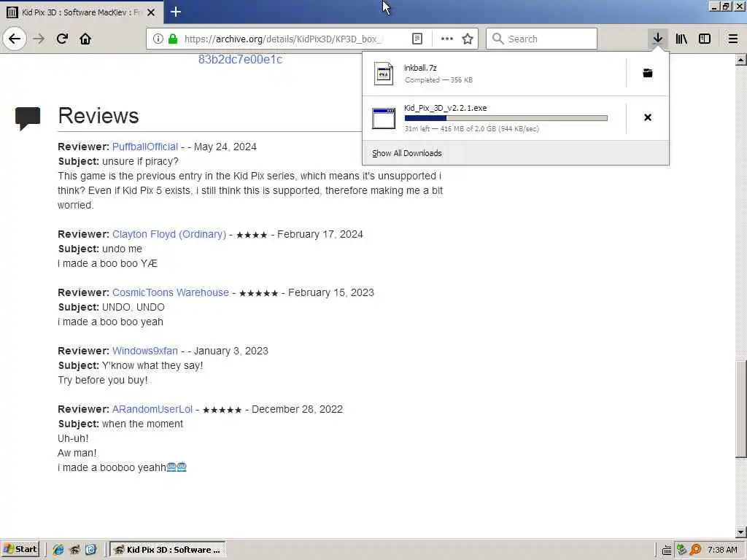The image size is (747, 560).
Task: Click the Kid_Pix_3D download progress bar
Action: pos(506,118)
